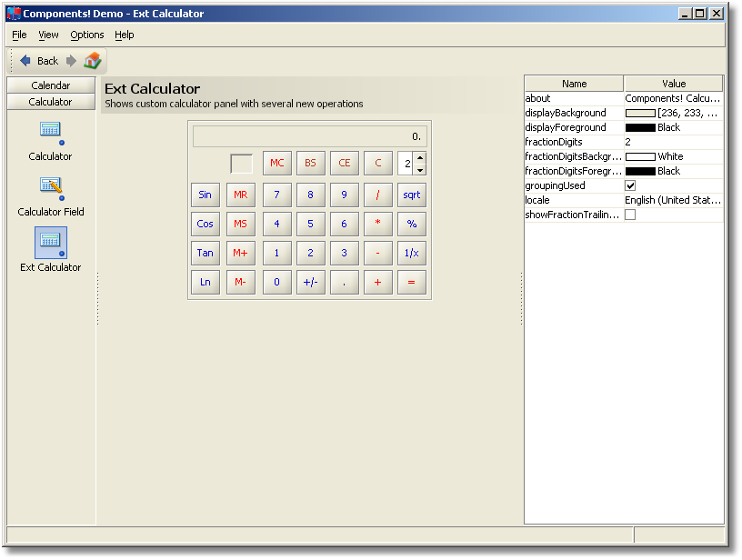
Task: Open the Options menu
Action: pos(87,35)
